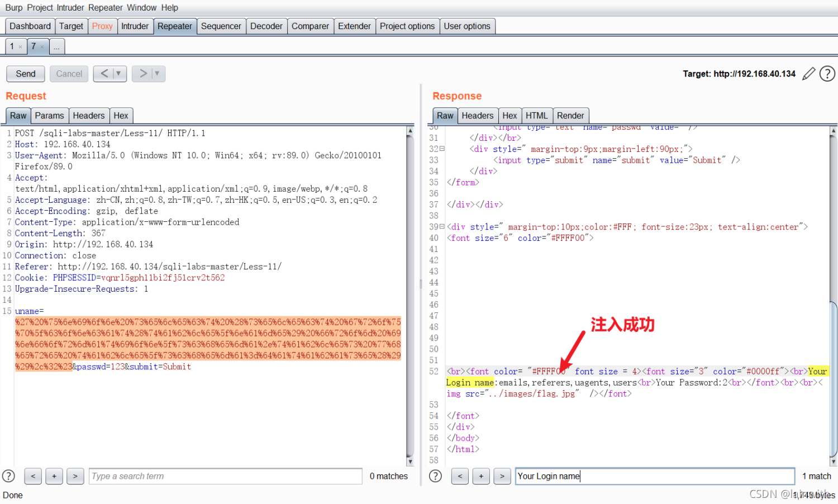The width and height of the screenshot is (838, 504).
Task: Open the Decoder tab
Action: [266, 26]
